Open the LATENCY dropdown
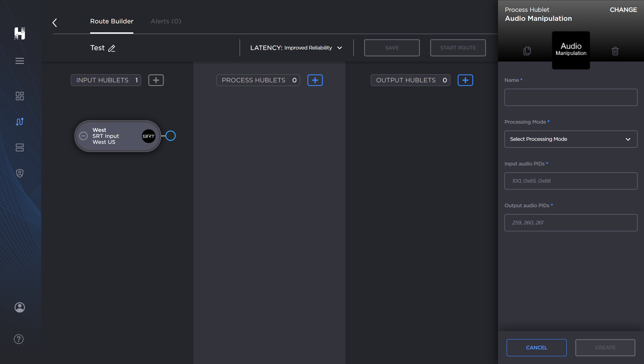The width and height of the screenshot is (644, 364). pos(340,48)
